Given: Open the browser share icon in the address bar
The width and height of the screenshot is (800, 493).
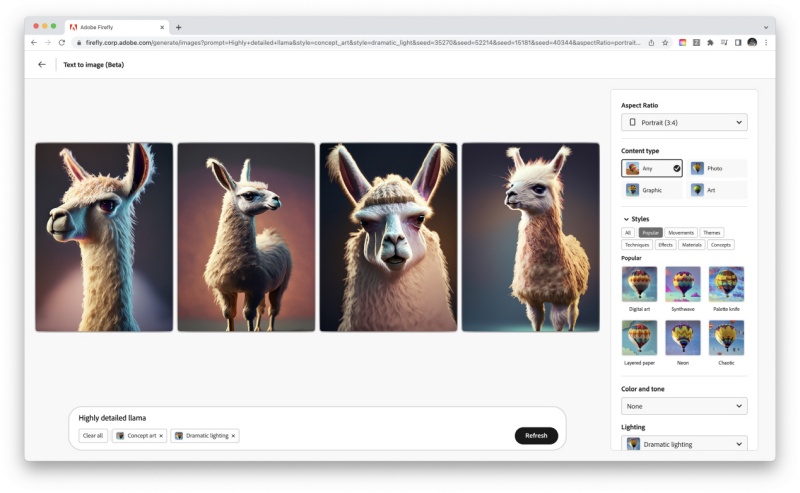Looking at the screenshot, I should tap(652, 43).
